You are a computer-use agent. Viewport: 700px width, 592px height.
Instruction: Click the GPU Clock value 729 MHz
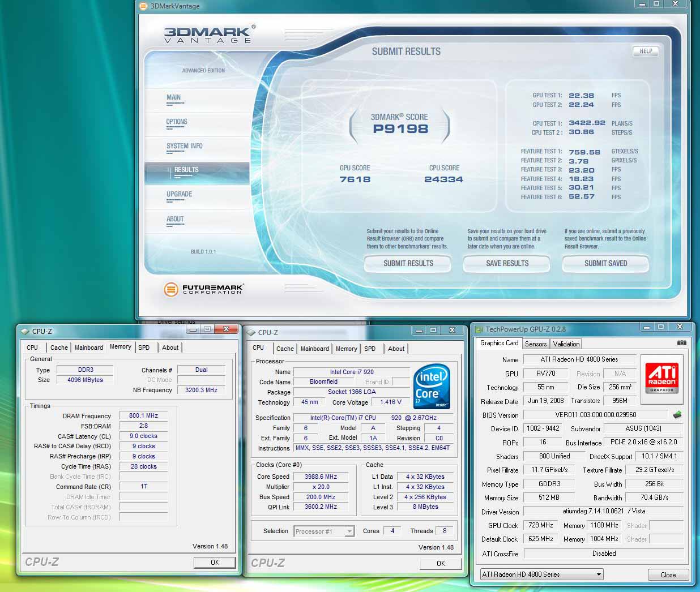(541, 526)
